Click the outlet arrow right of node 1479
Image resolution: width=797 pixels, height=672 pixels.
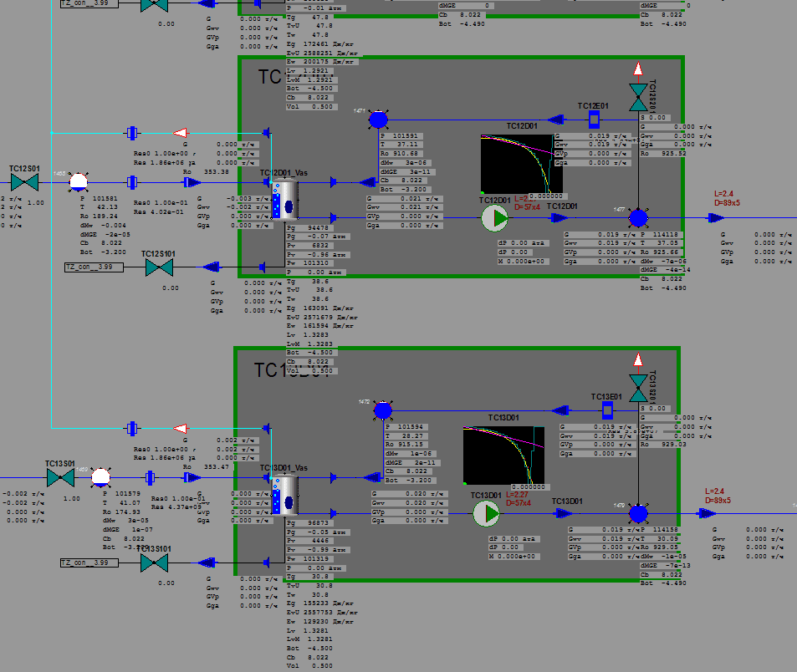point(707,513)
